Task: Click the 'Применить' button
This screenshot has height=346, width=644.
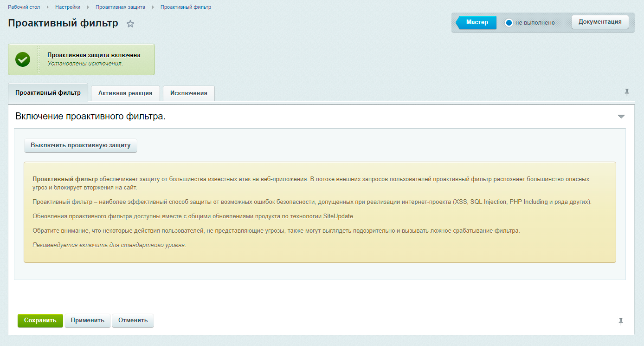Action: (88, 320)
